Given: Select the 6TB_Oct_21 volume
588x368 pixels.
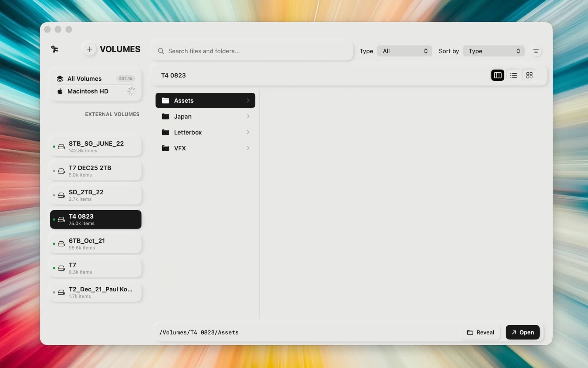Looking at the screenshot, I should pos(96,243).
